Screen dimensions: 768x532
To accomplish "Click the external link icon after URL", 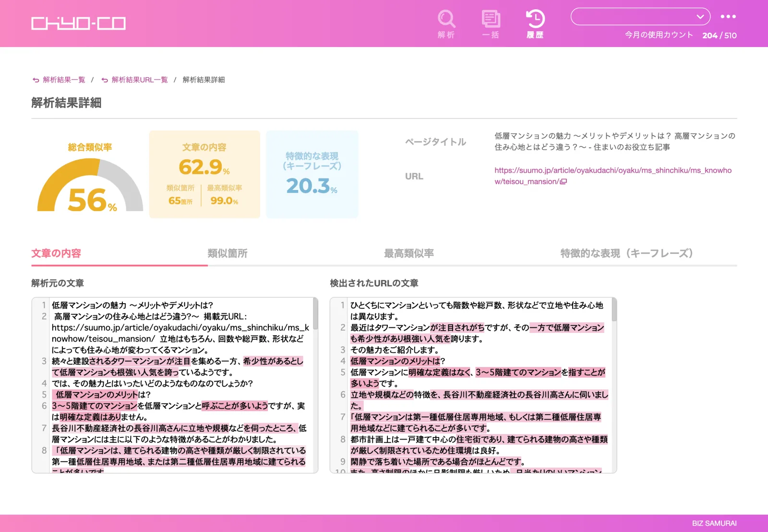I will coord(564,181).
